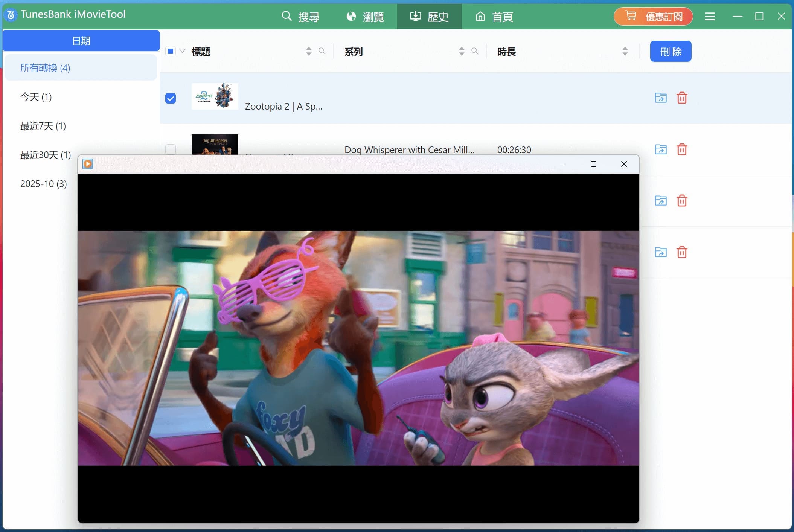Expand the selection dropdown beside select-all checkbox

click(x=182, y=51)
